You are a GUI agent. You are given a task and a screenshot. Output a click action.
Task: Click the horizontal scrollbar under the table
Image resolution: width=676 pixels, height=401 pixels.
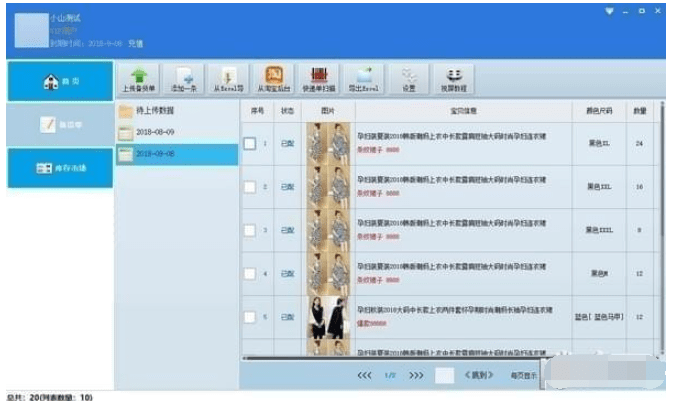tap(392, 358)
